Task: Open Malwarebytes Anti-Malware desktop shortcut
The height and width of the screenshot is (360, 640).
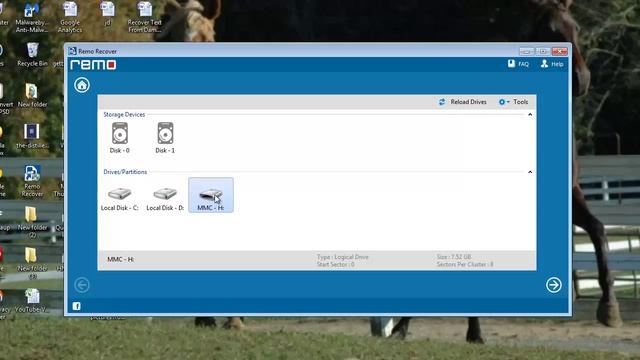Action: click(32, 17)
